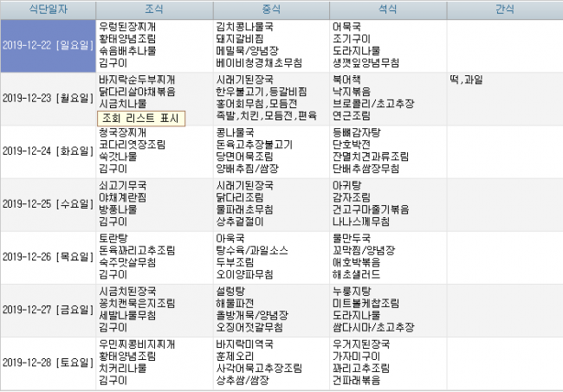The height and width of the screenshot is (392, 563).
Task: Click the 조회 리스트 표시 tooltip
Action: [140, 119]
